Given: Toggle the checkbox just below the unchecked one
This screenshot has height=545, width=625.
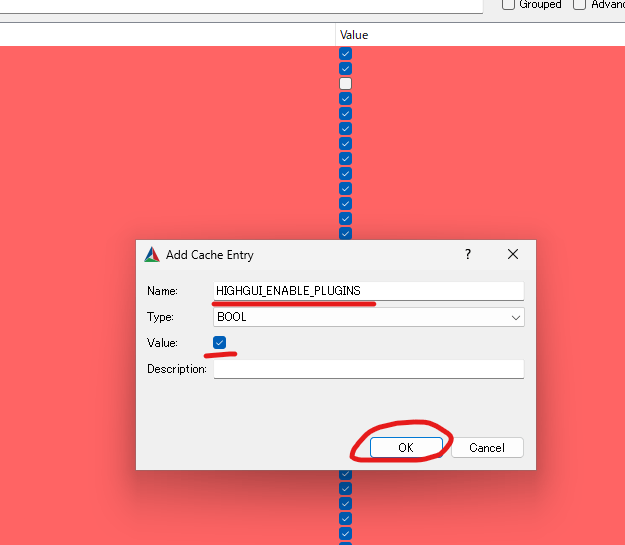Looking at the screenshot, I should point(346,98).
